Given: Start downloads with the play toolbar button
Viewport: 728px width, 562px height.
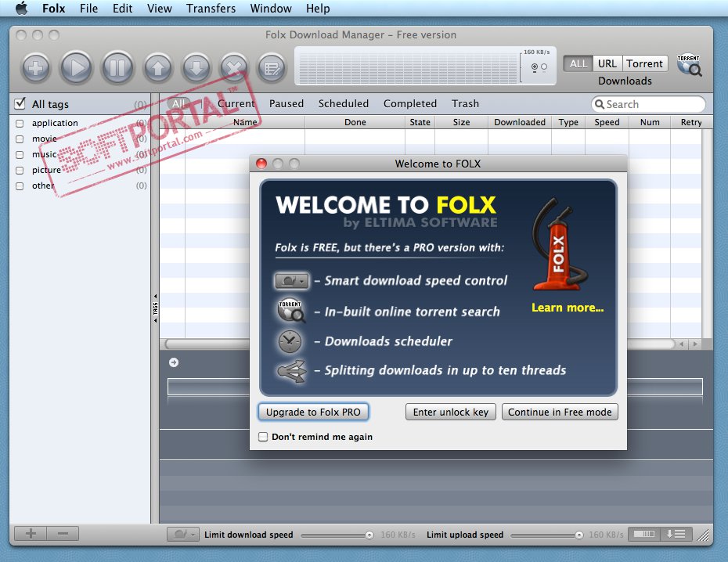Looking at the screenshot, I should tap(77, 68).
